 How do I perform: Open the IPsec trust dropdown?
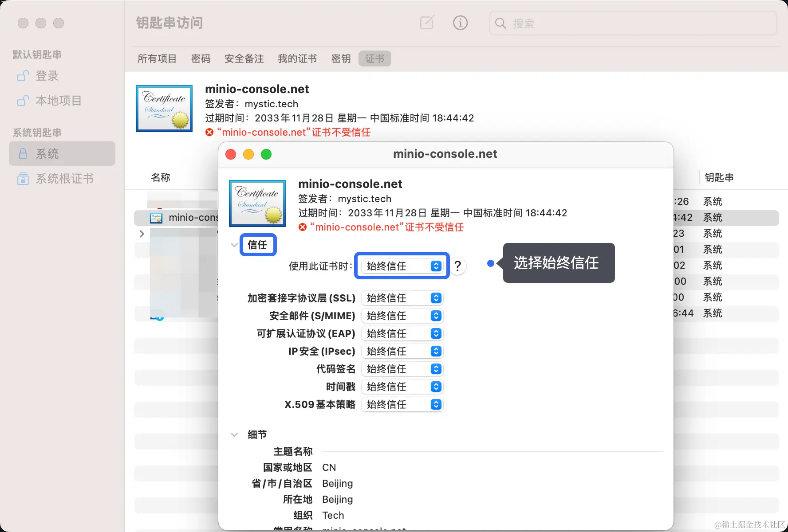pos(402,351)
